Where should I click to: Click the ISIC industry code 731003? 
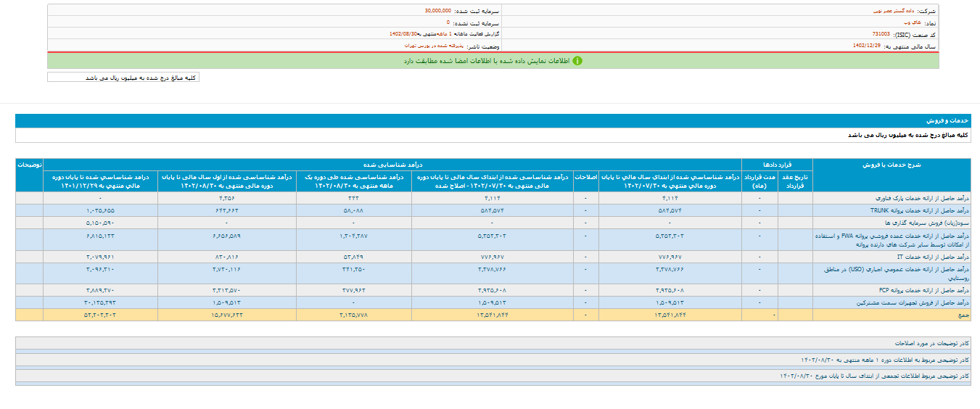click(881, 34)
